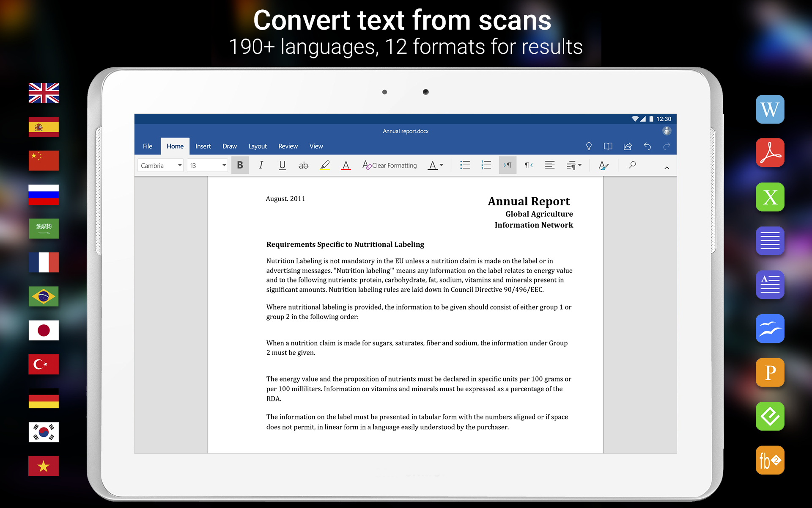Click the OpenOffice birds format icon
The image size is (812, 508).
(x=770, y=329)
